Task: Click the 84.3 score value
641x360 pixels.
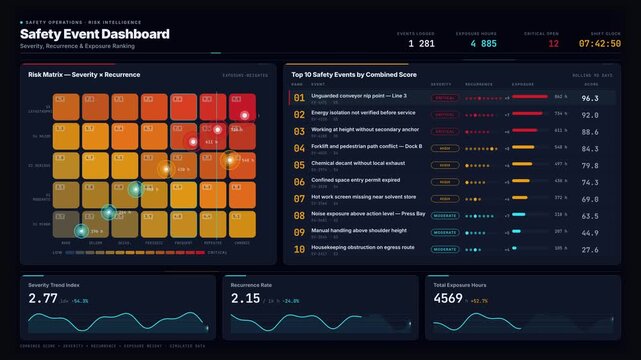Action: click(590, 149)
